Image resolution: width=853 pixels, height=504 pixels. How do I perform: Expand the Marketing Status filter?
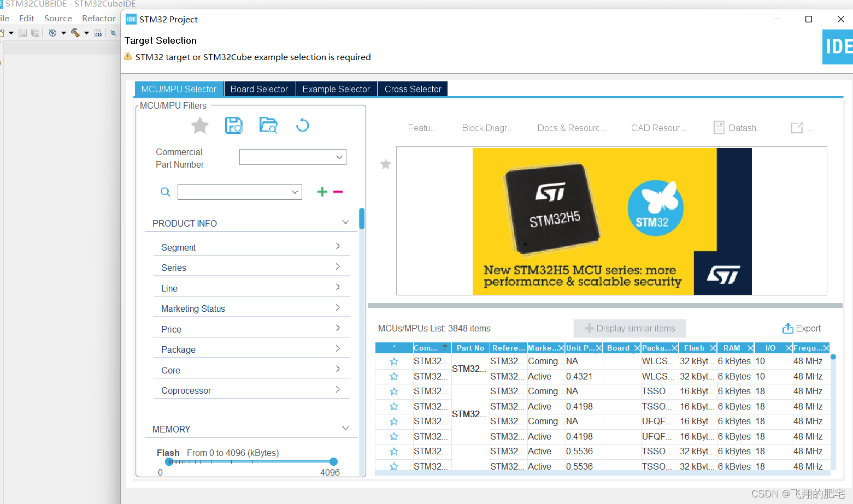(x=338, y=307)
